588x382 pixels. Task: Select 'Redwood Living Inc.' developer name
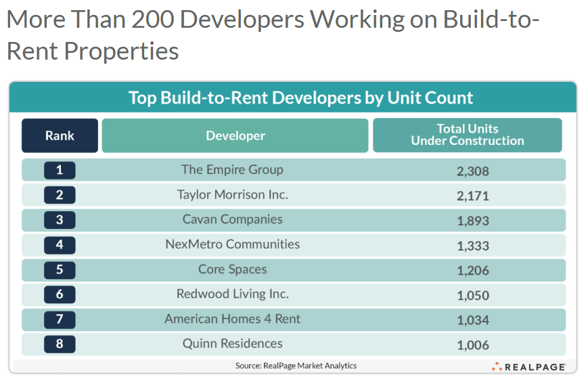click(x=233, y=294)
